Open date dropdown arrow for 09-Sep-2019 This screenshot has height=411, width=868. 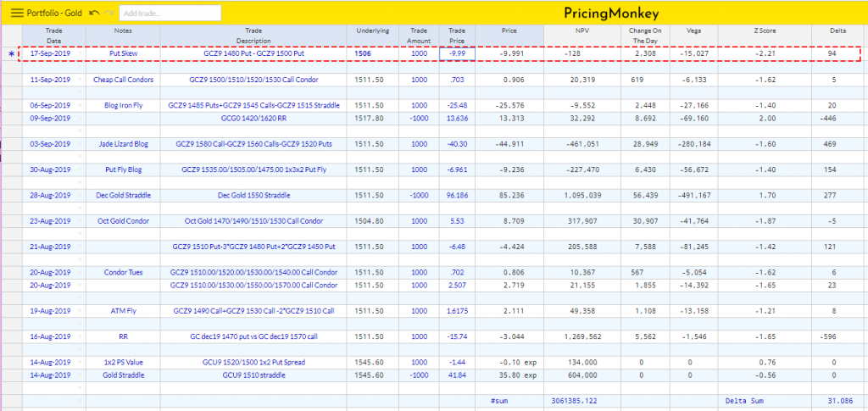(81, 118)
